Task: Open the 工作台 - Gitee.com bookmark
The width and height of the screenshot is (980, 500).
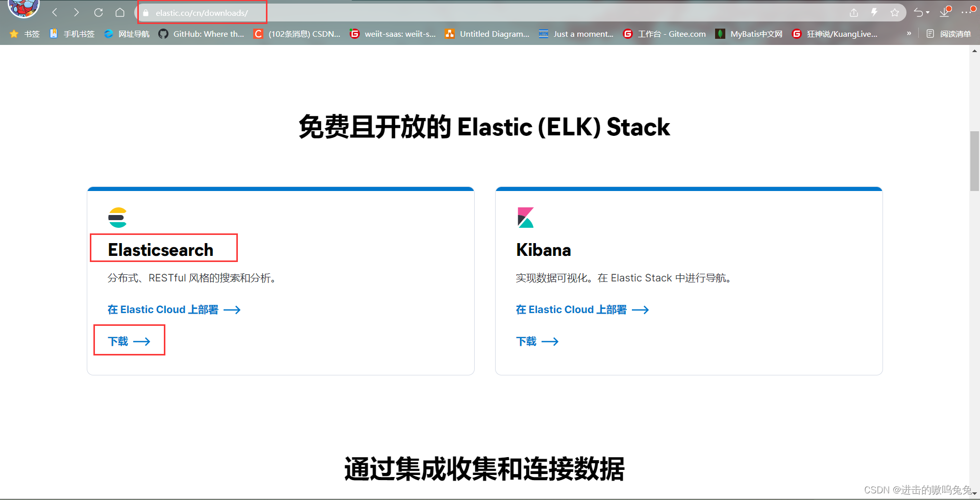Action: [x=664, y=34]
